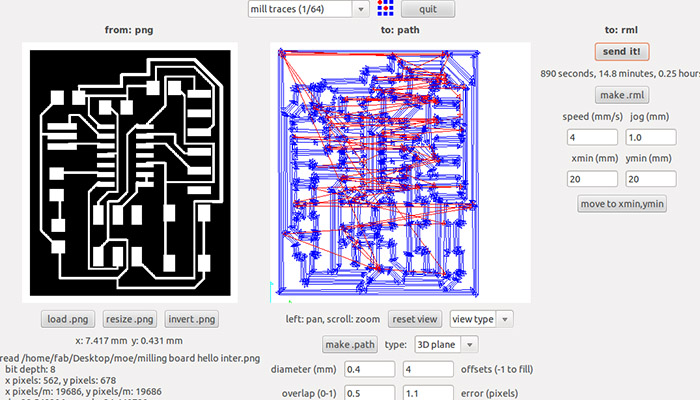
Task: Click the invert .png button
Action: tap(192, 319)
